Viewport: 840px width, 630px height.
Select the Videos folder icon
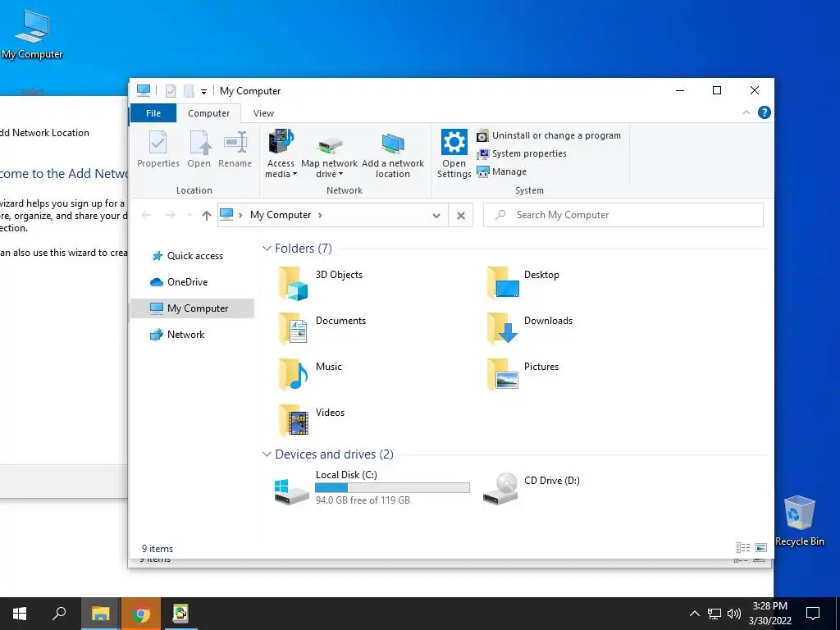(293, 420)
